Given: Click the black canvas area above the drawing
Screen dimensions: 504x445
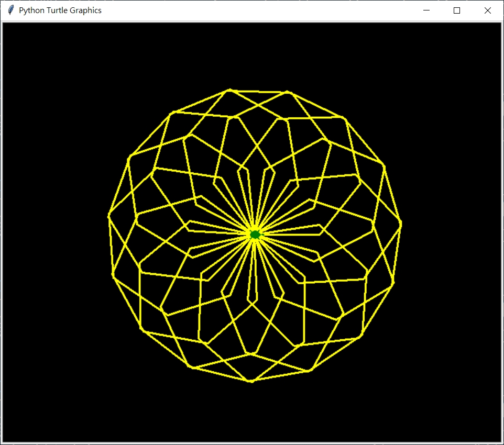Looking at the screenshot, I should pos(251,52).
